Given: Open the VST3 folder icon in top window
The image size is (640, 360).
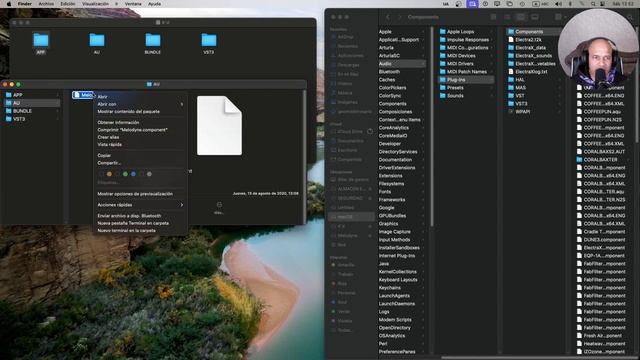Looking at the screenshot, I should 209,40.
